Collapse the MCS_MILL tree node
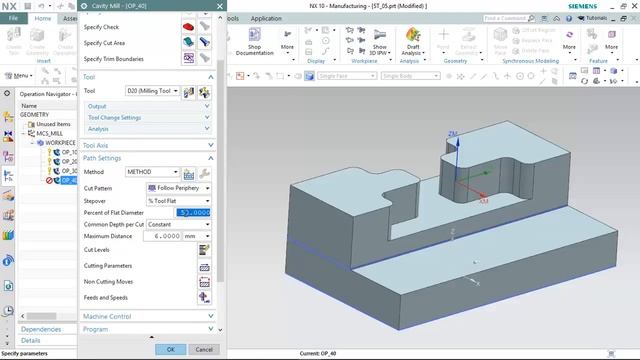This screenshot has width=640, height=360. coord(23,133)
